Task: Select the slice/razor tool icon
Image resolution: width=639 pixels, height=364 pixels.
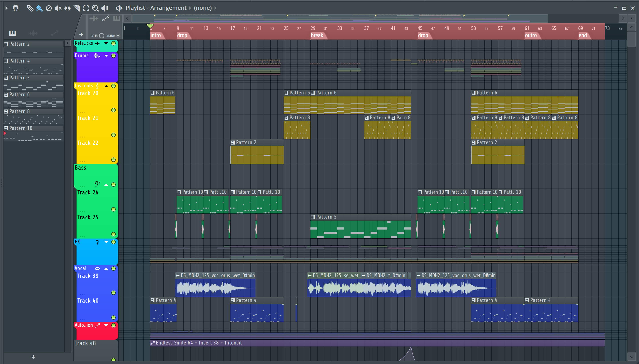Action: coord(77,8)
